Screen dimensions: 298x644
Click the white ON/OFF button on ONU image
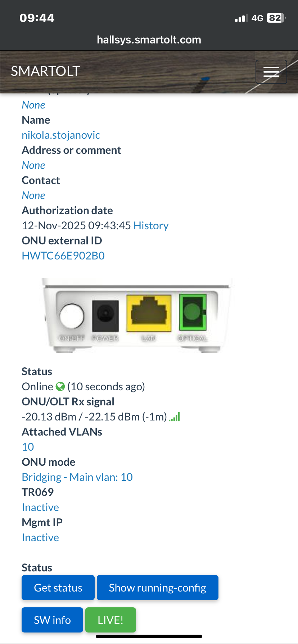pos(72,316)
